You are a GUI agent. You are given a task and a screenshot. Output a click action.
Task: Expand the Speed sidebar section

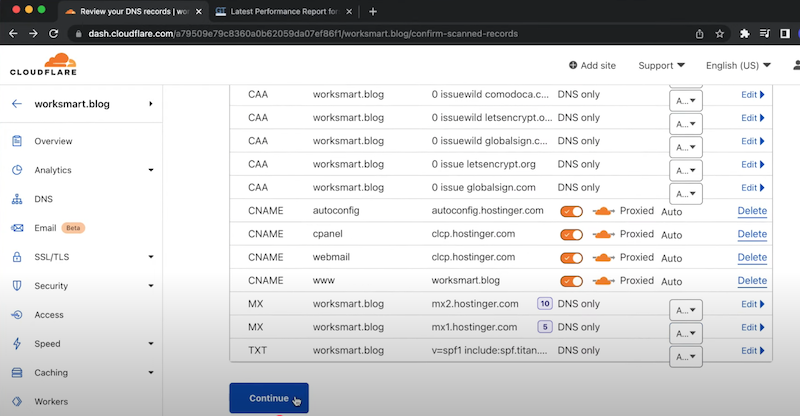click(151, 344)
